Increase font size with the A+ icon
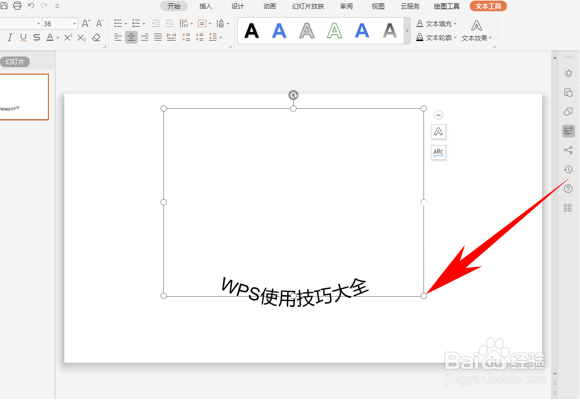 click(85, 24)
